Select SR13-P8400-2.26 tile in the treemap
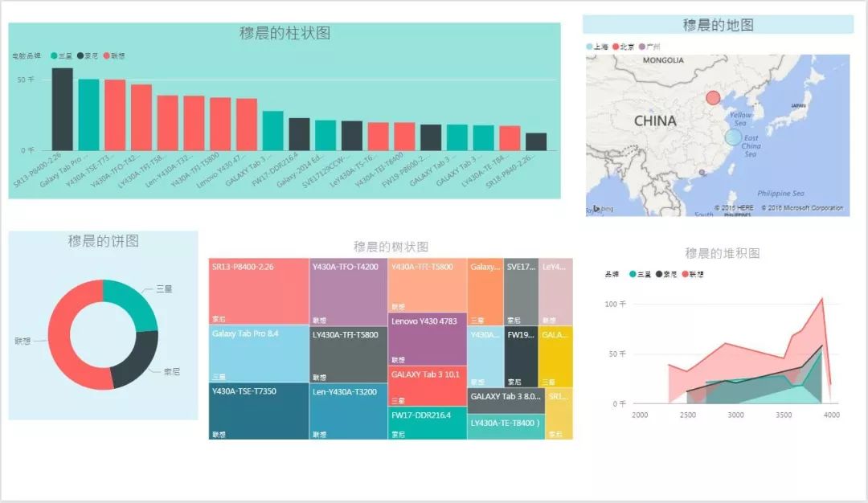This screenshot has height=503, width=868. tap(259, 291)
